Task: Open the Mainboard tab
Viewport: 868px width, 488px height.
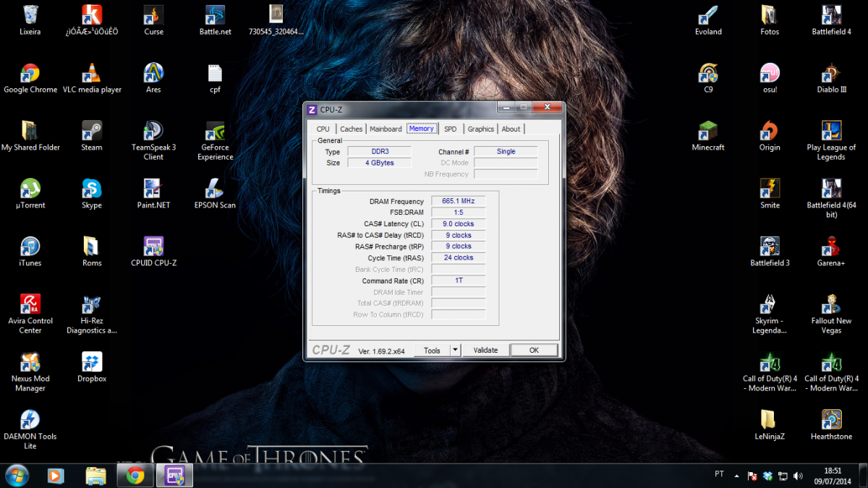Action: pyautogui.click(x=386, y=129)
